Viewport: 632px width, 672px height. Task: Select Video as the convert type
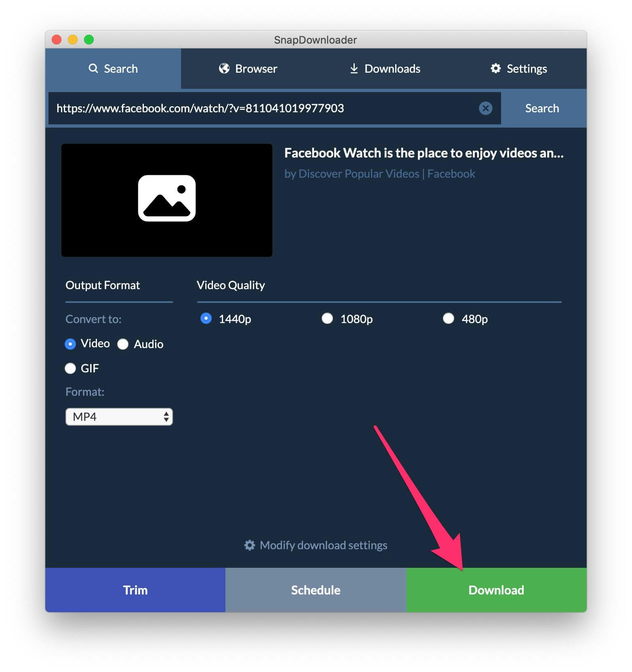[x=70, y=344]
